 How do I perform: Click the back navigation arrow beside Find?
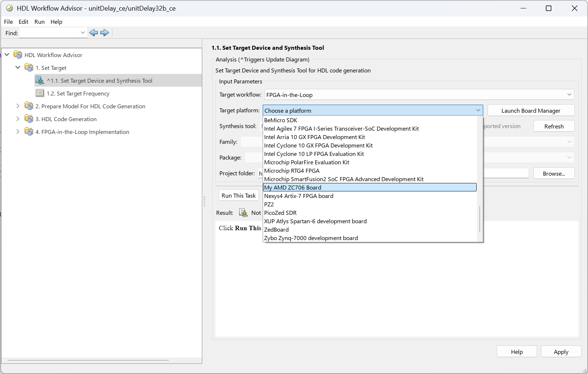click(x=94, y=33)
